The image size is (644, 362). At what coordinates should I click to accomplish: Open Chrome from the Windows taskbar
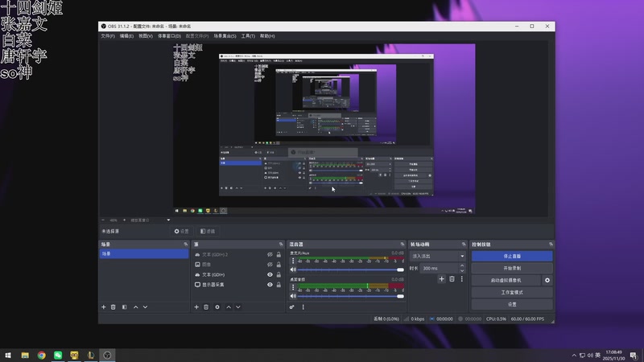[x=42, y=356]
